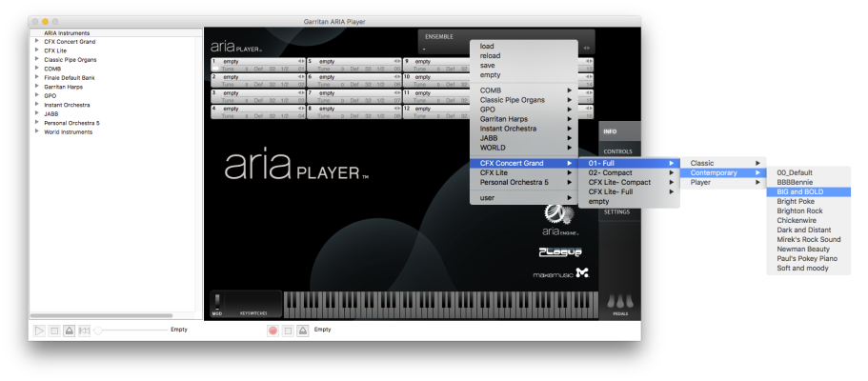Load the BIG and BOLD preset
Image resolution: width=868 pixels, height=381 pixels.
point(809,191)
